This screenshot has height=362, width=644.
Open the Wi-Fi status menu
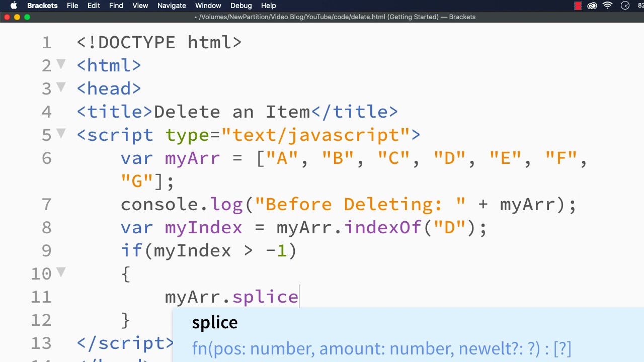pos(608,6)
